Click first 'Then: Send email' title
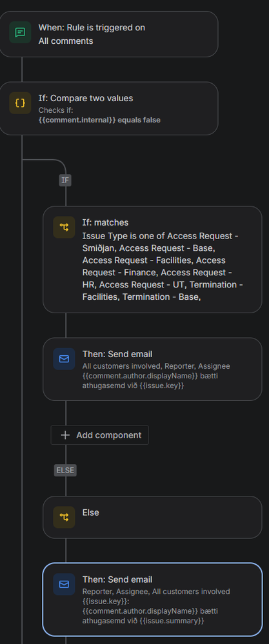Screen dimensions: 269x644 [x=117, y=354]
